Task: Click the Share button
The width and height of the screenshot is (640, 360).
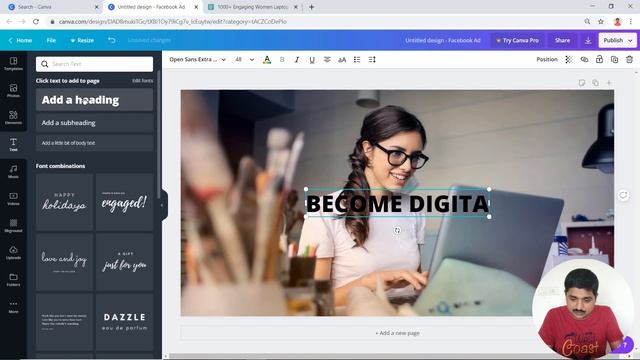Action: pos(562,40)
